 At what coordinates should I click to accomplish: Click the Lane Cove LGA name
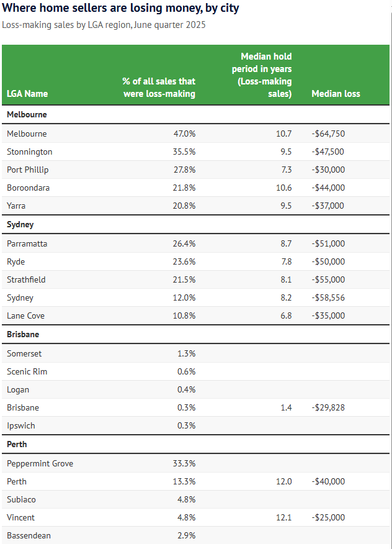[x=25, y=315]
